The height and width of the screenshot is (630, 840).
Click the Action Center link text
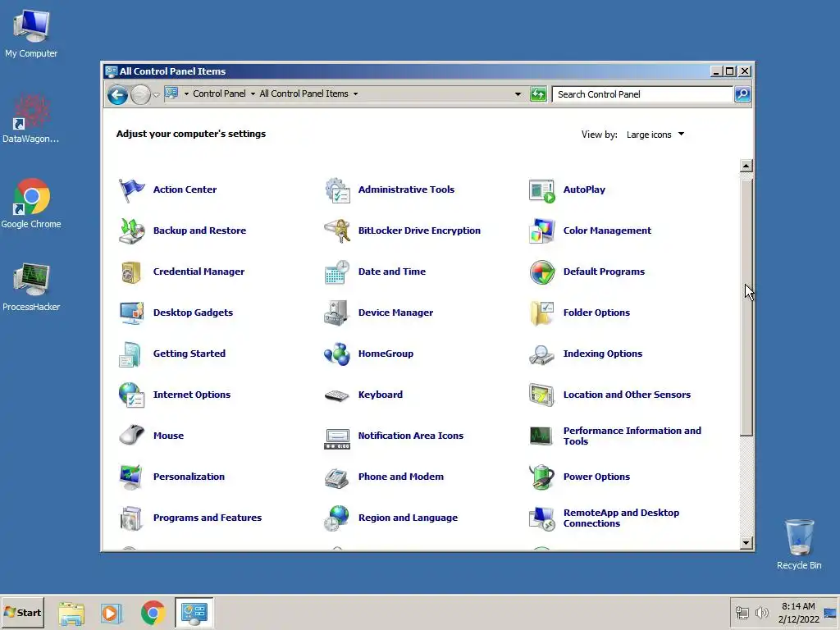click(x=185, y=189)
